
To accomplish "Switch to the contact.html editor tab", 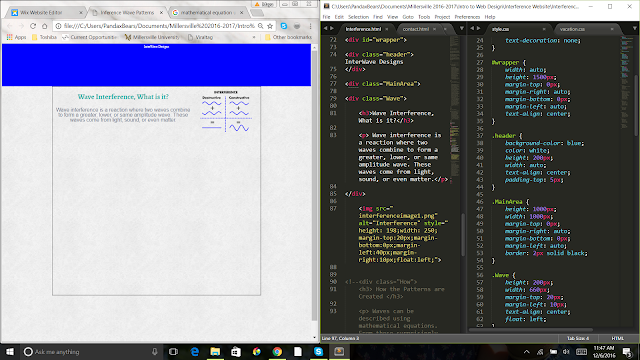I will (x=416, y=29).
